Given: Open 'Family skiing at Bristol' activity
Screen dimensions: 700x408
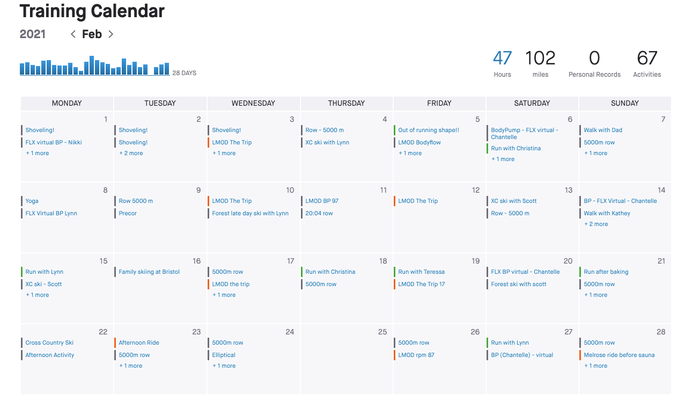Looking at the screenshot, I should (x=149, y=271).
